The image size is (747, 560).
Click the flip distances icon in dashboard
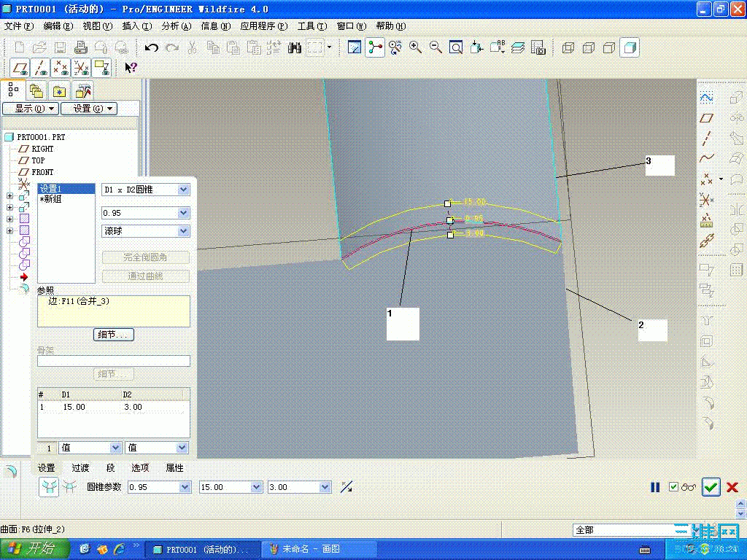tap(347, 486)
